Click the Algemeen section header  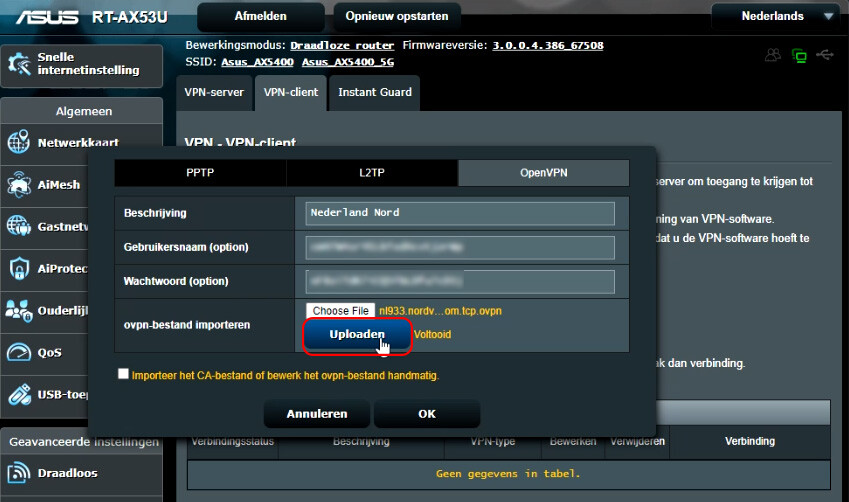pyautogui.click(x=84, y=112)
